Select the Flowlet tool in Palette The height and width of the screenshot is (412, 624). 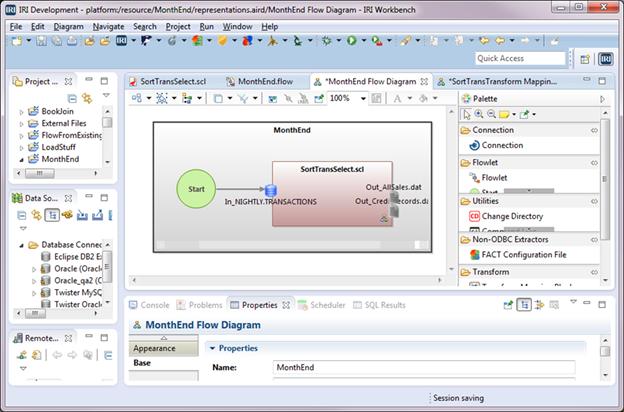pyautogui.click(x=488, y=178)
